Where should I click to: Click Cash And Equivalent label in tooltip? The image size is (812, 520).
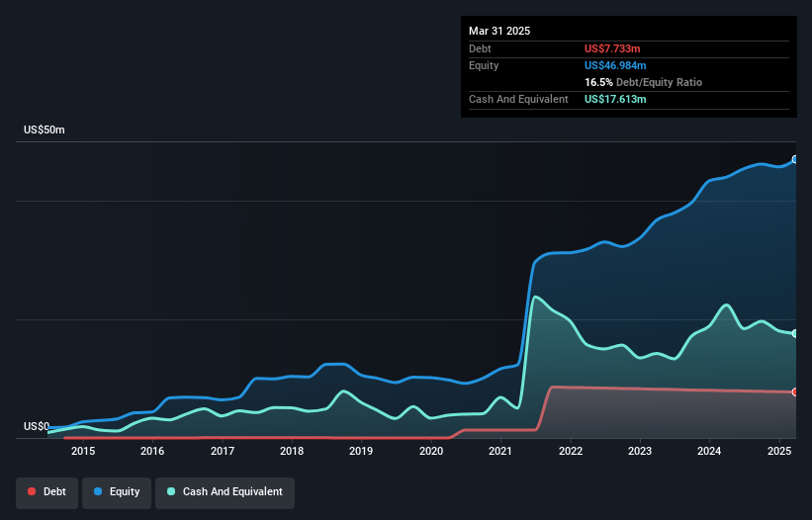518,99
